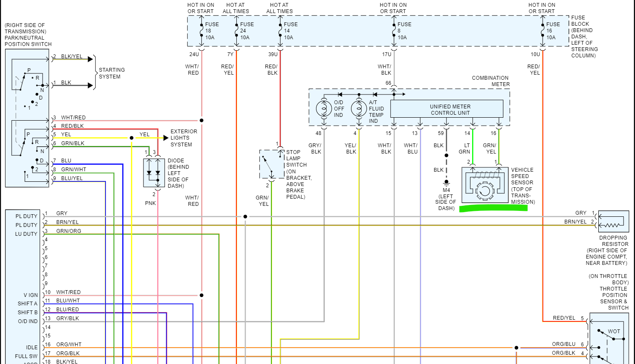The image size is (635, 364).
Task: Click the Diode component box
Action: [x=154, y=173]
